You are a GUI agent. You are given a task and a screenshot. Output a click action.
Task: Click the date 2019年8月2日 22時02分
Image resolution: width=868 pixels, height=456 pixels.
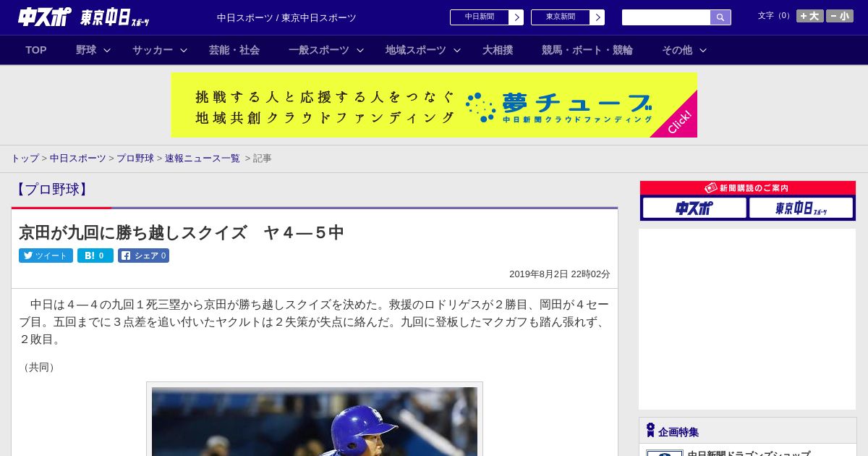560,274
